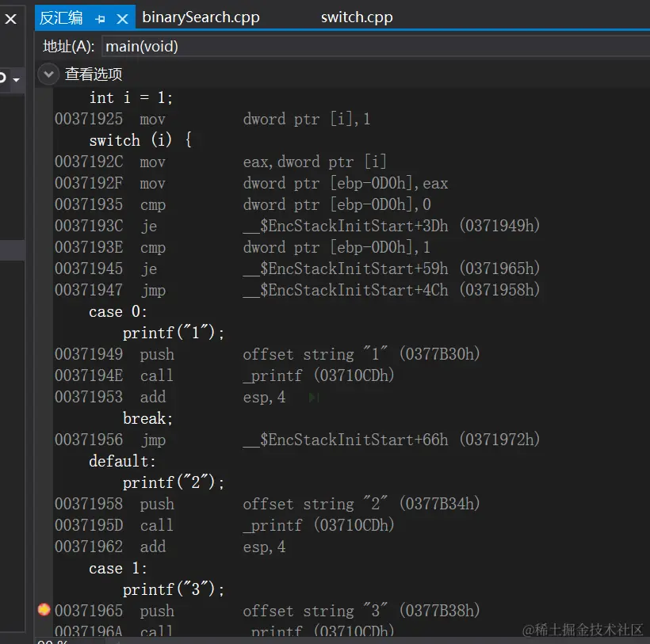Click operand '(0371949h)' jump target

click(x=499, y=226)
